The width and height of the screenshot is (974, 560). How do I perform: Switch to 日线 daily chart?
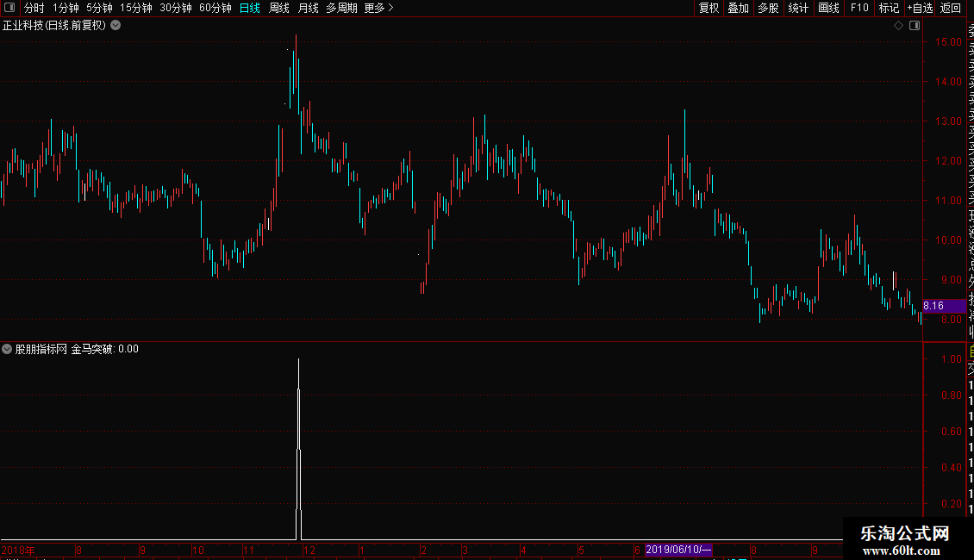coord(250,8)
